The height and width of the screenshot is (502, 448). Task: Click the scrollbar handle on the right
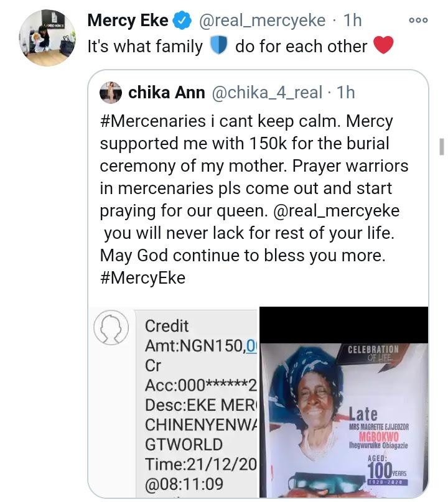[441, 147]
